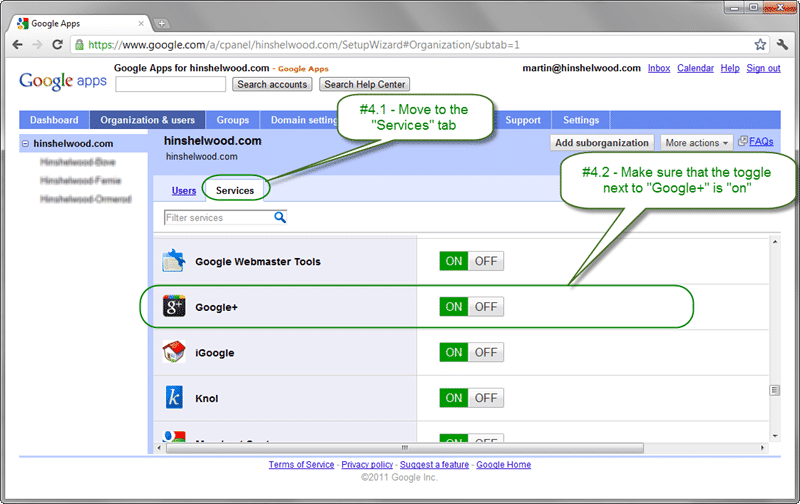
Task: Open the Calendar link
Action: (x=695, y=68)
